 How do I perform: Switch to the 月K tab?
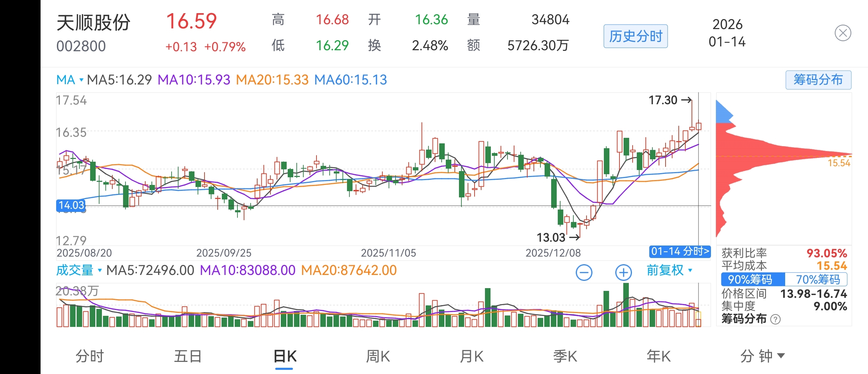[471, 356]
